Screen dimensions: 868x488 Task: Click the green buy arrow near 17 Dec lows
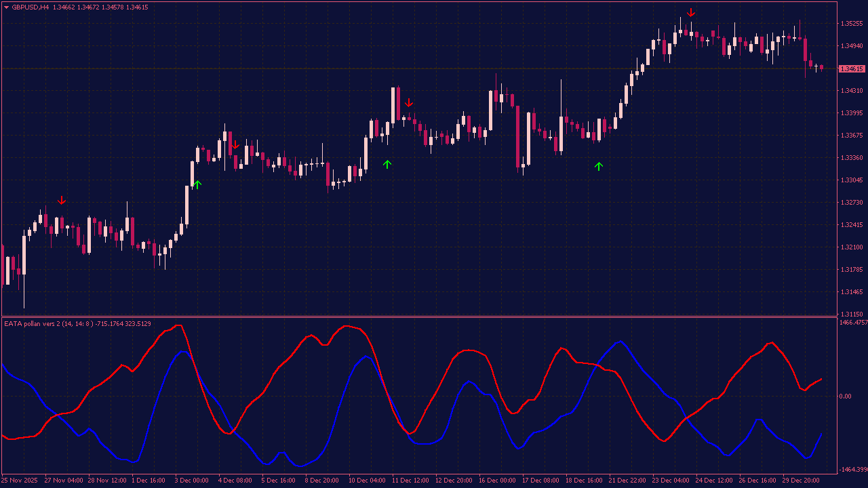598,165
